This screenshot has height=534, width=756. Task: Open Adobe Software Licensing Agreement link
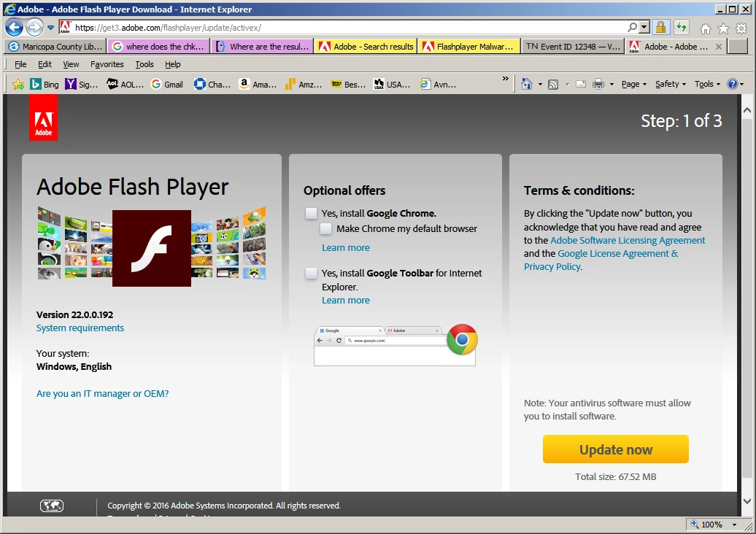coord(628,241)
